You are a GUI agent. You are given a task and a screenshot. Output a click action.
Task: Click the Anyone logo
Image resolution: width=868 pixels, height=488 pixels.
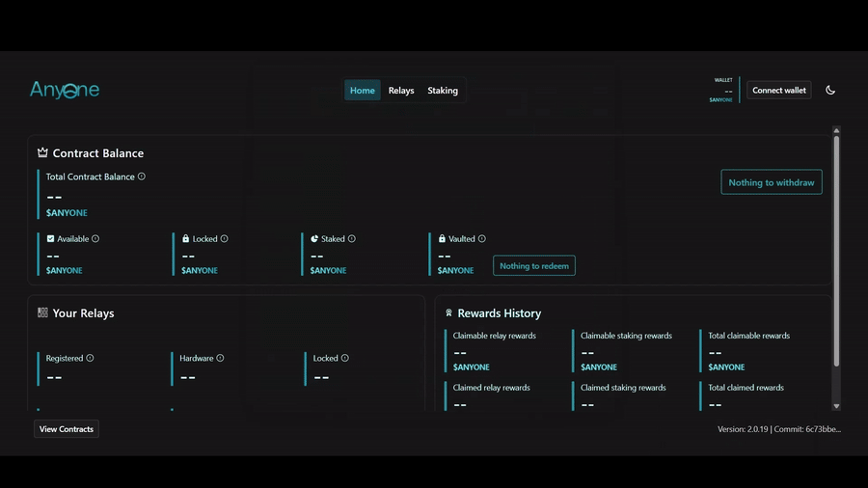pyautogui.click(x=65, y=90)
